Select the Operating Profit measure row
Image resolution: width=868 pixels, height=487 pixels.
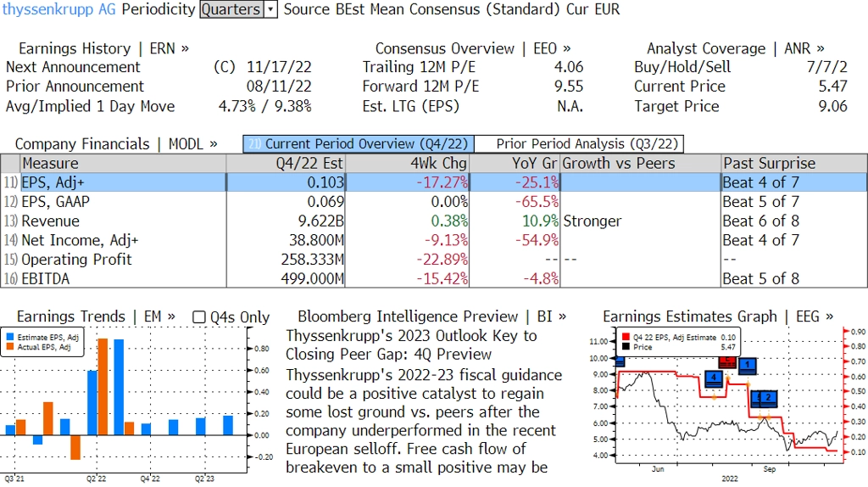[x=434, y=260]
